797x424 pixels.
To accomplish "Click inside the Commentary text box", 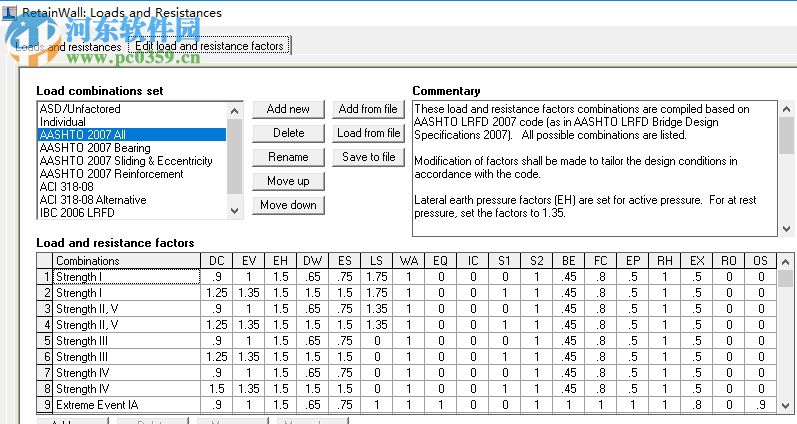I will tap(595, 168).
